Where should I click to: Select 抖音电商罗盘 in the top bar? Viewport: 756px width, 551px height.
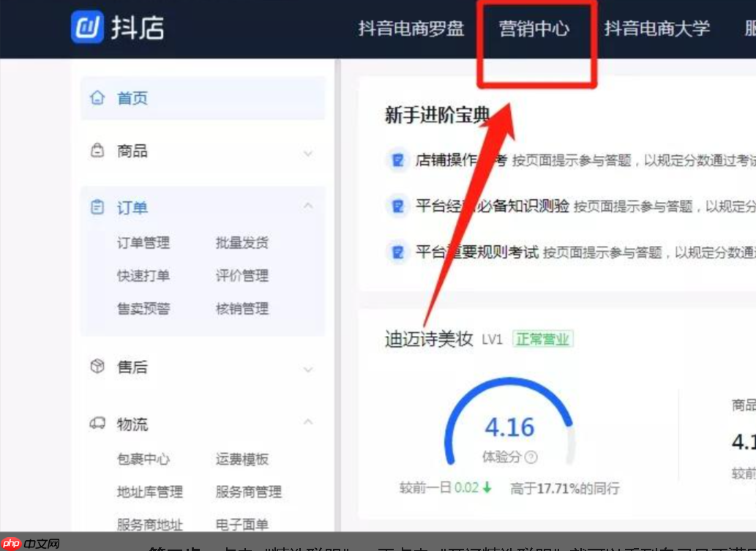point(409,28)
